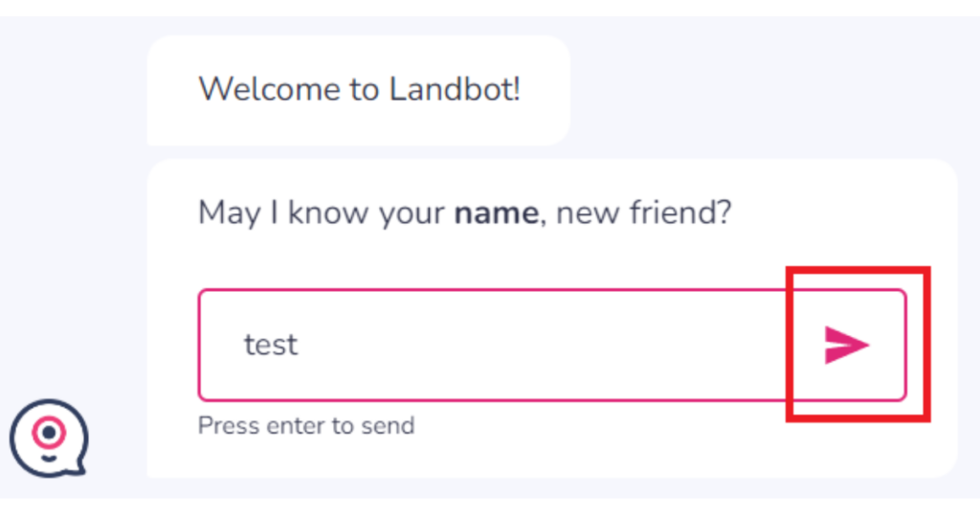Click the word "to" in the greeting bubble
The height and width of the screenshot is (515, 980).
(x=365, y=90)
